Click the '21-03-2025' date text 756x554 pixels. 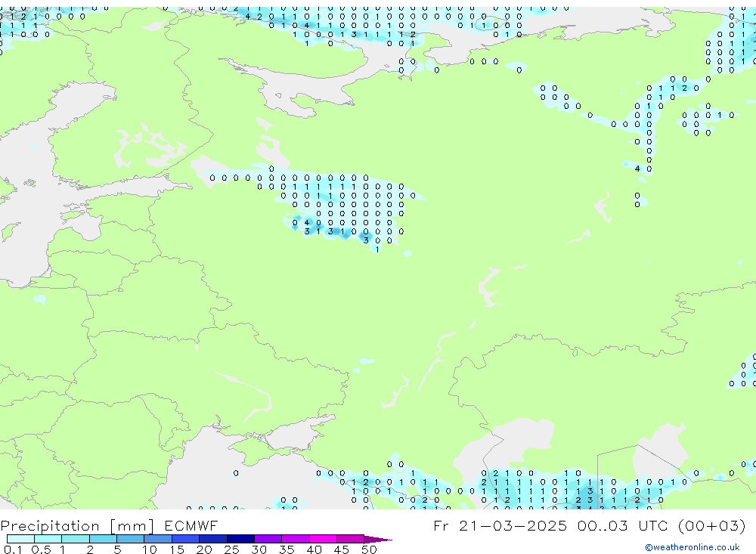coord(513,525)
